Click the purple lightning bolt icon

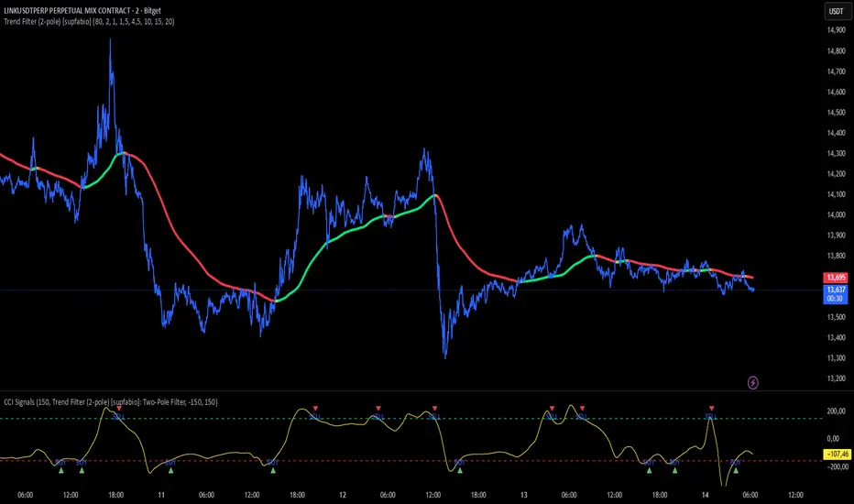(x=752, y=382)
